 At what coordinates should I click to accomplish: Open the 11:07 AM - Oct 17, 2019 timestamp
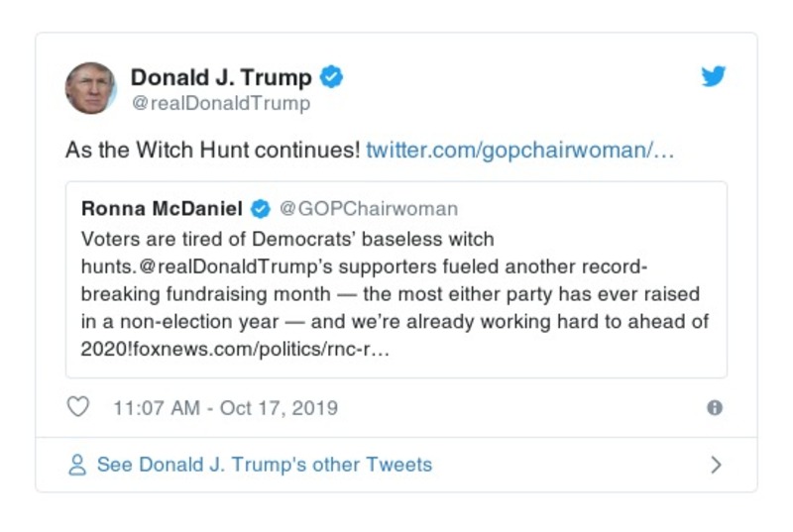click(x=225, y=408)
